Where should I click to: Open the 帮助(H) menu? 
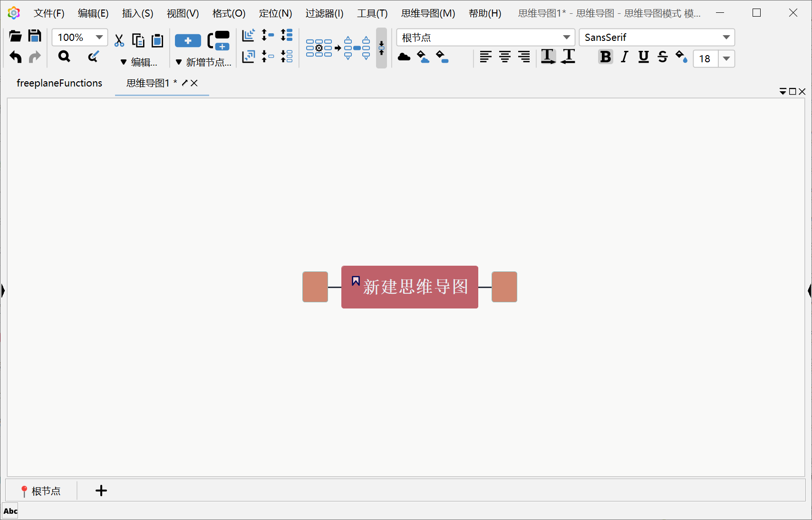point(485,13)
